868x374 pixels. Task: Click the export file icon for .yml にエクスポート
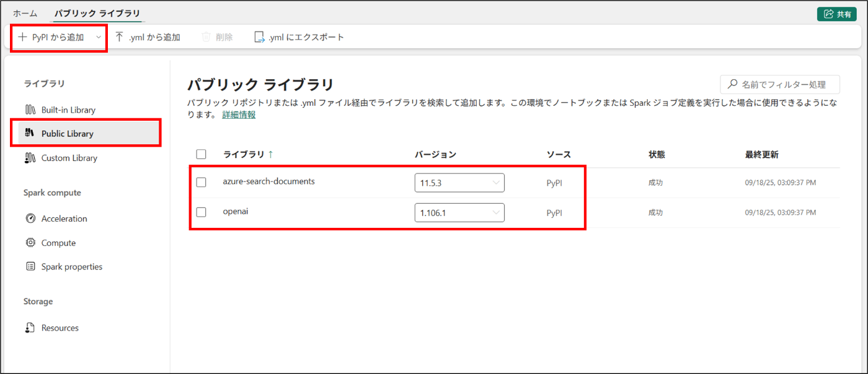[260, 37]
